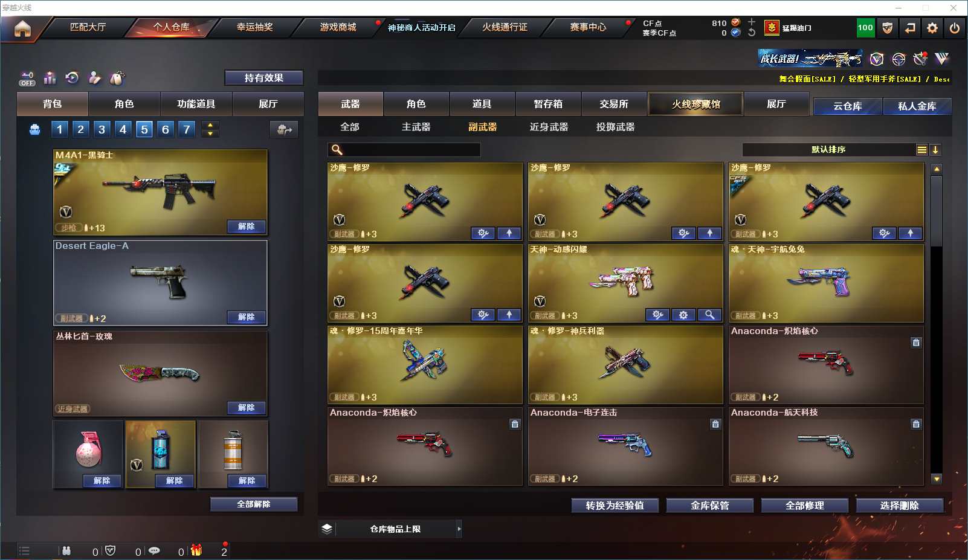Toggle the list view icon by sorting
Viewport: 968px width, 560px height.
(x=921, y=150)
